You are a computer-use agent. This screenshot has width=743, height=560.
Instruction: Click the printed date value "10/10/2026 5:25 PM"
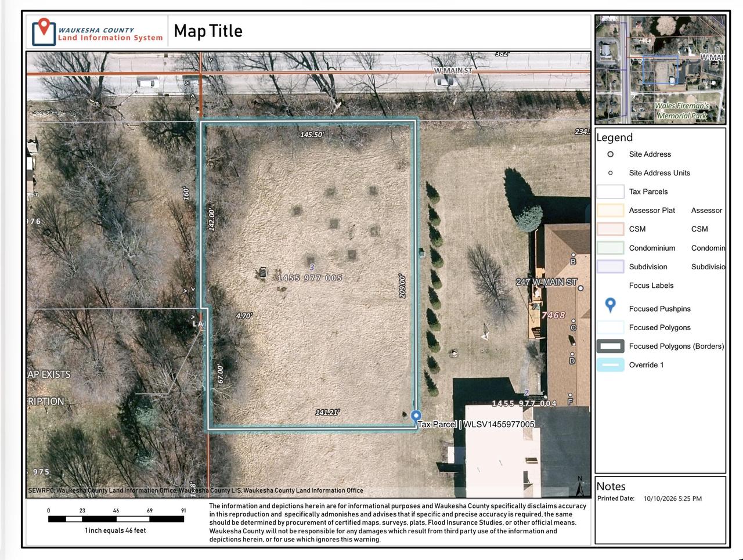(x=673, y=498)
